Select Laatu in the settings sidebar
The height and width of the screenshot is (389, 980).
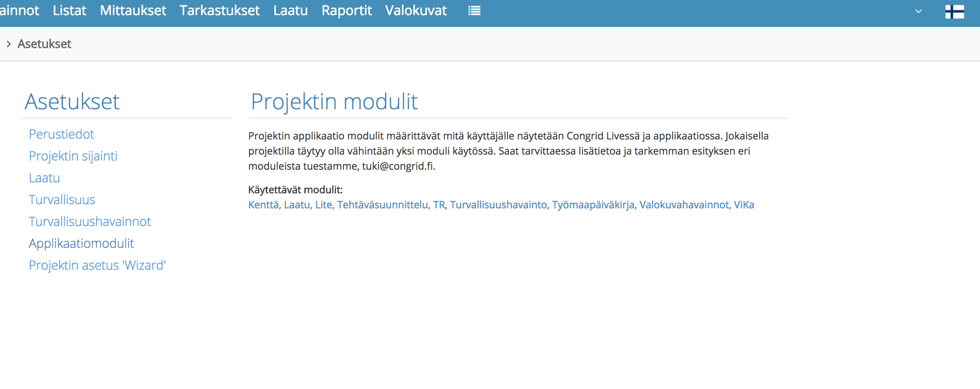click(x=44, y=178)
